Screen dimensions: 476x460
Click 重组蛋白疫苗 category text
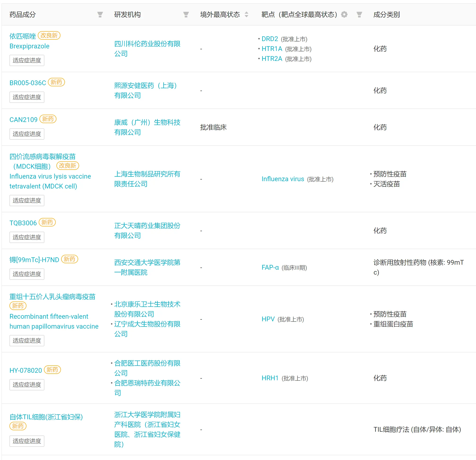393,324
